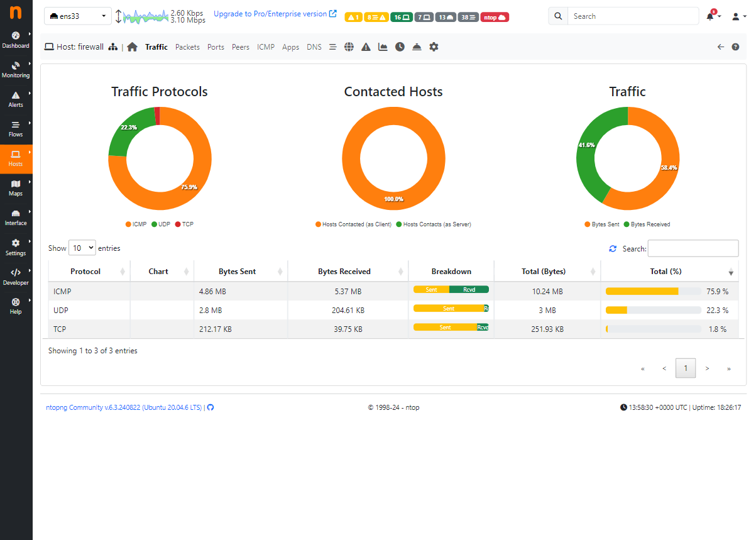
Task: Click the GitHub icon in footer
Action: coord(211,407)
